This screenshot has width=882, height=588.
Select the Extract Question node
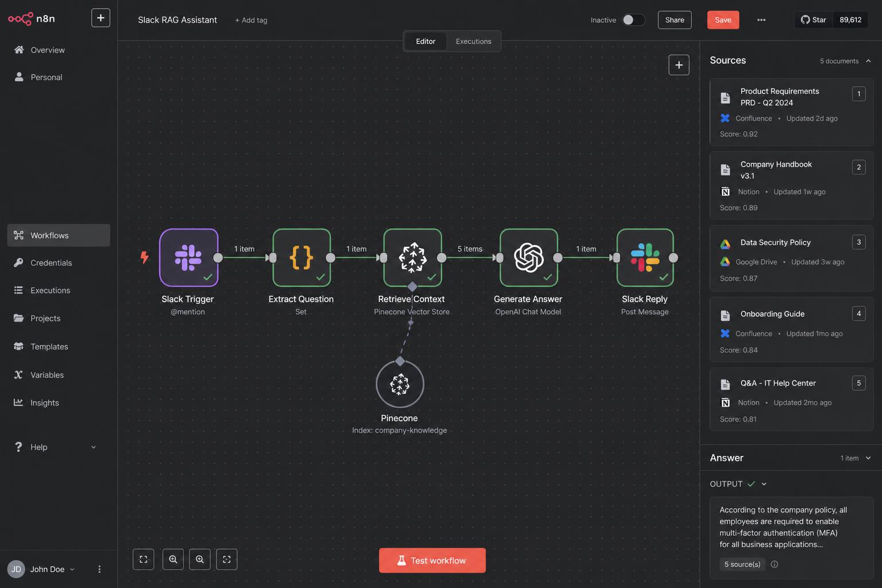[x=301, y=257]
